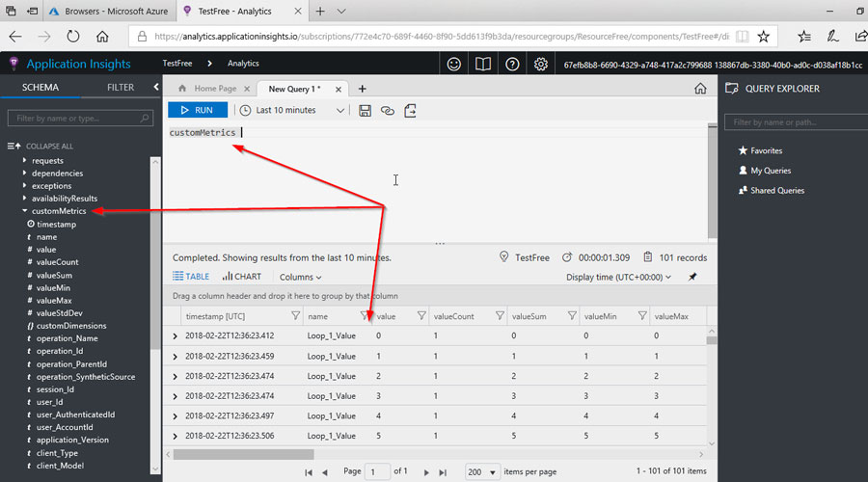Viewport: 868px width, 482px height.
Task: Expand the exceptions table in schema
Action: [x=24, y=185]
